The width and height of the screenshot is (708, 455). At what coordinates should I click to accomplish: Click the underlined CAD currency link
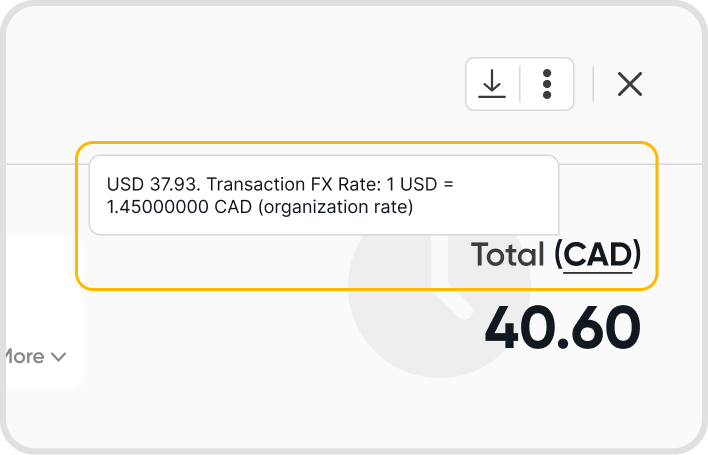(599, 255)
